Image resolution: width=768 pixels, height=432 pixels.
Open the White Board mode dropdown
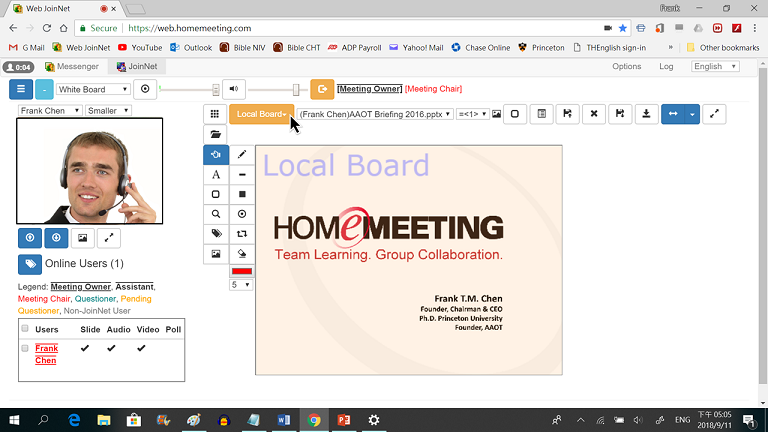click(x=94, y=89)
